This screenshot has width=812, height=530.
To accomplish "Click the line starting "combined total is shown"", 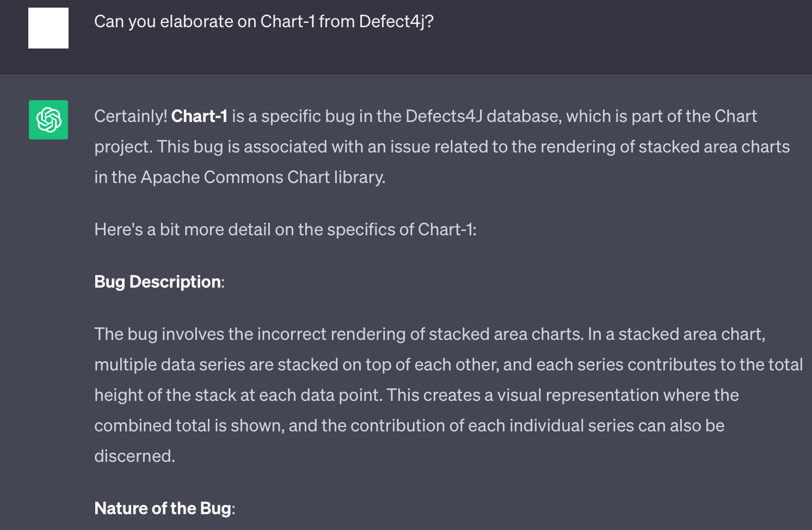I will click(409, 425).
